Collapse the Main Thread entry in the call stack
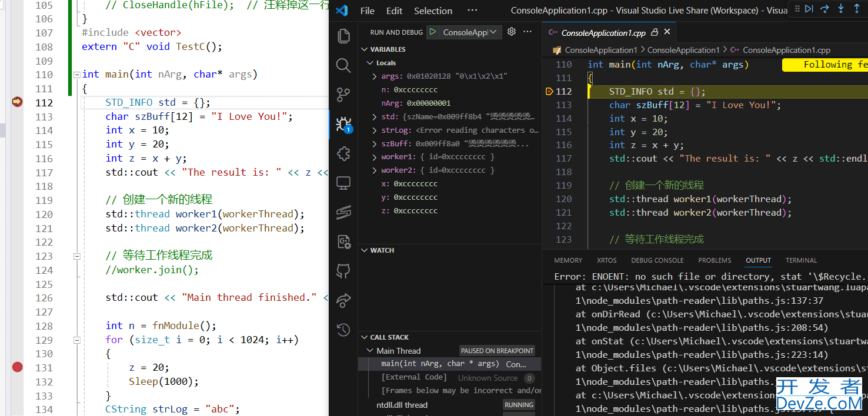The width and height of the screenshot is (868, 416). pyautogui.click(x=370, y=351)
